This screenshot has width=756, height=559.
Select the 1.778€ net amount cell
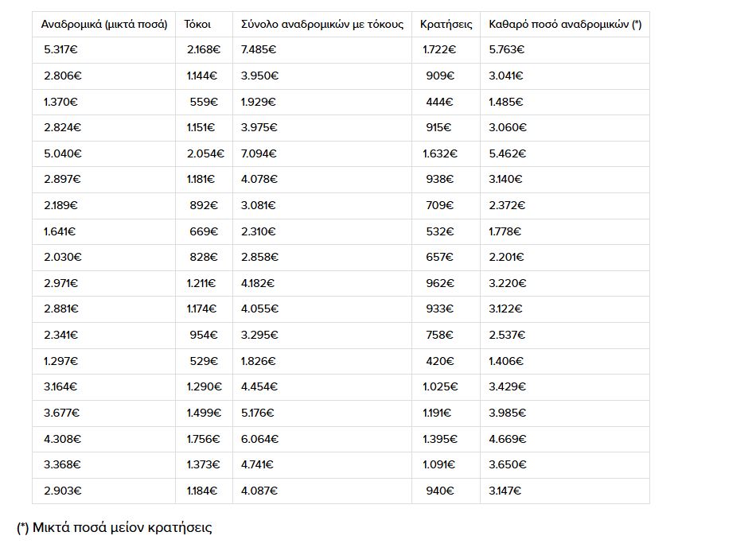(505, 231)
